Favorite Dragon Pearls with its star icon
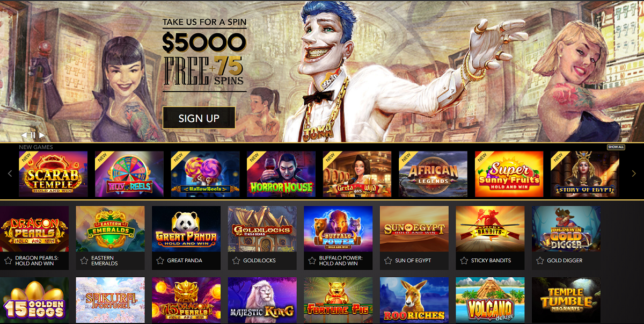 coord(8,261)
